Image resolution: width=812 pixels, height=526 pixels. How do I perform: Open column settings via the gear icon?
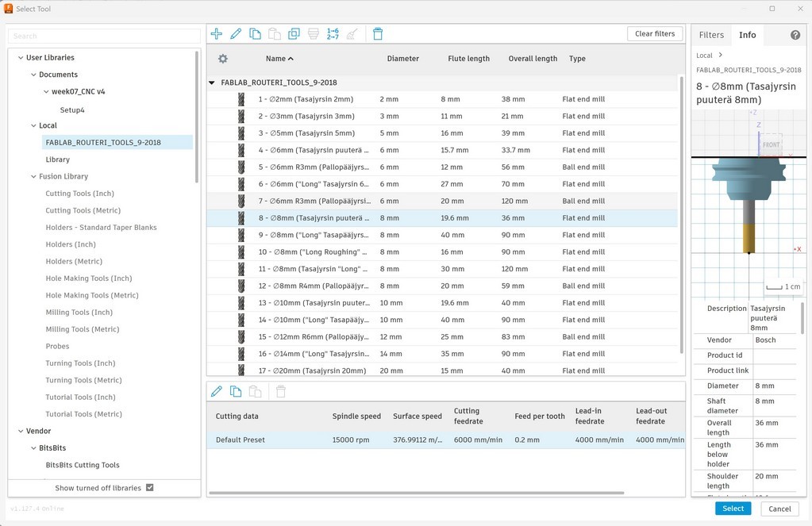click(x=223, y=59)
